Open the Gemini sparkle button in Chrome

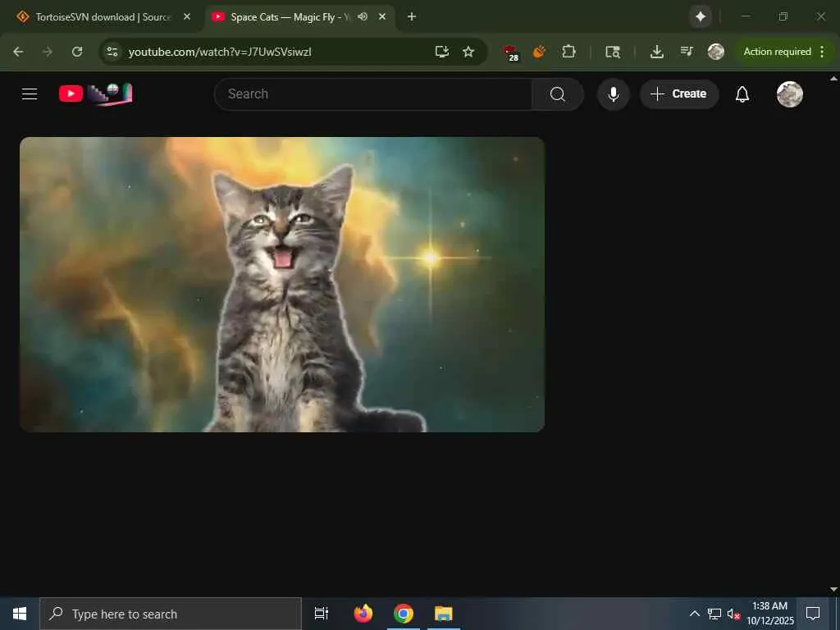click(x=701, y=17)
